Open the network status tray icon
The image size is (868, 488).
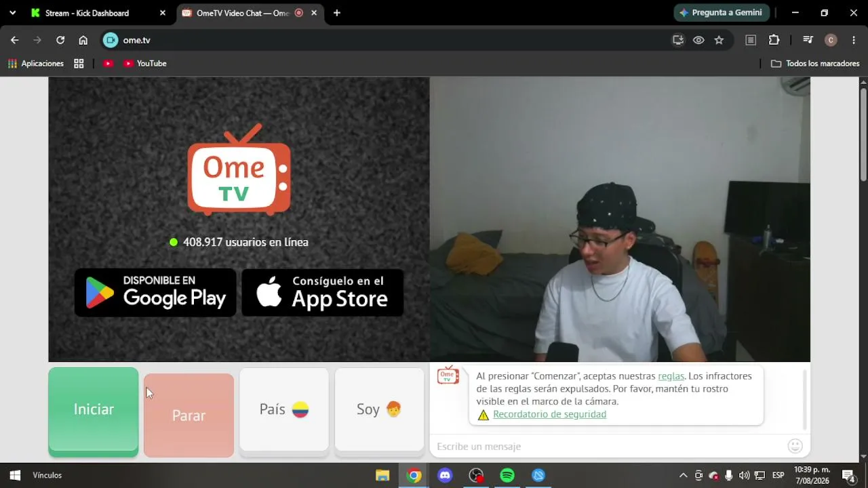pos(760,475)
